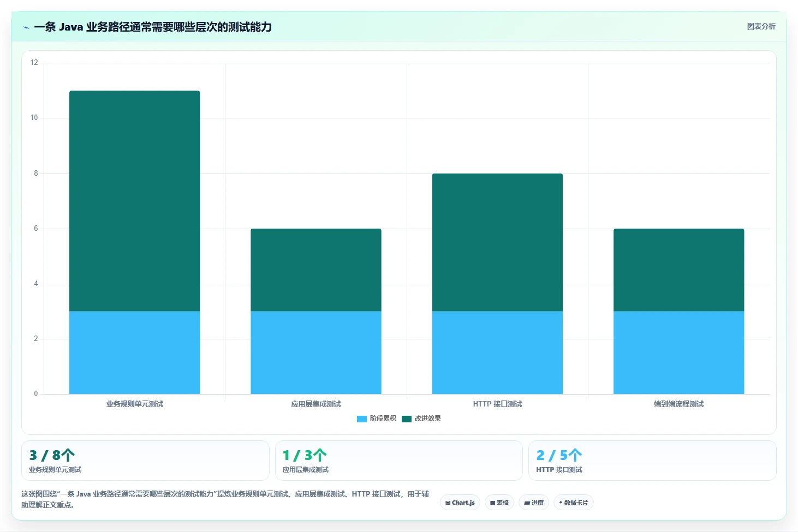Click the y-axis value 8
798x532 pixels.
coord(36,173)
